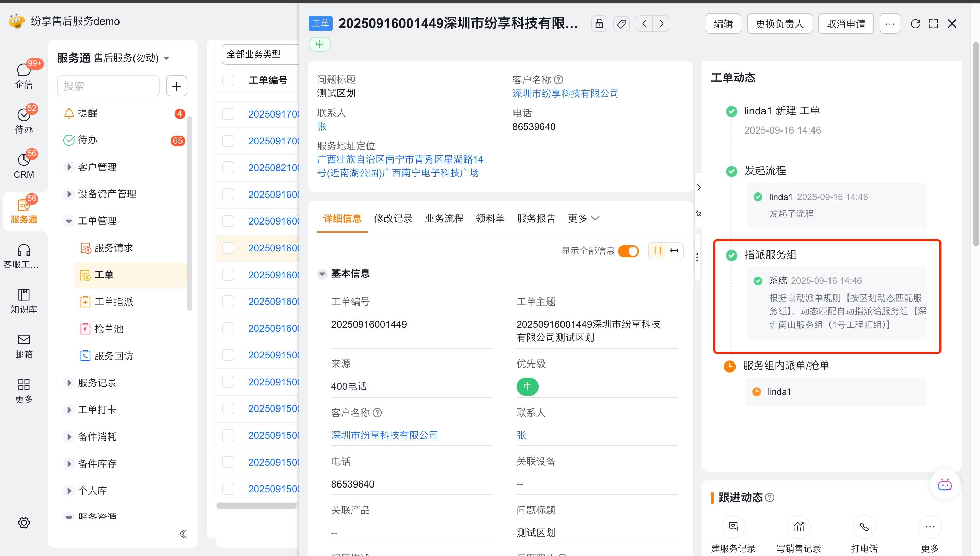Viewport: 980px width, 556px height.
Task: Click the 更换负责人 button
Action: point(779,24)
